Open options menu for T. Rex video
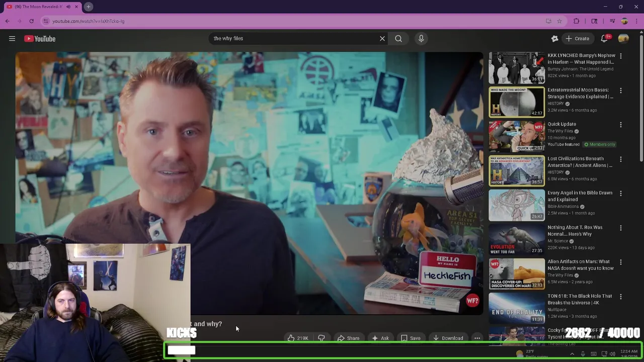The image size is (644, 362). point(621,228)
